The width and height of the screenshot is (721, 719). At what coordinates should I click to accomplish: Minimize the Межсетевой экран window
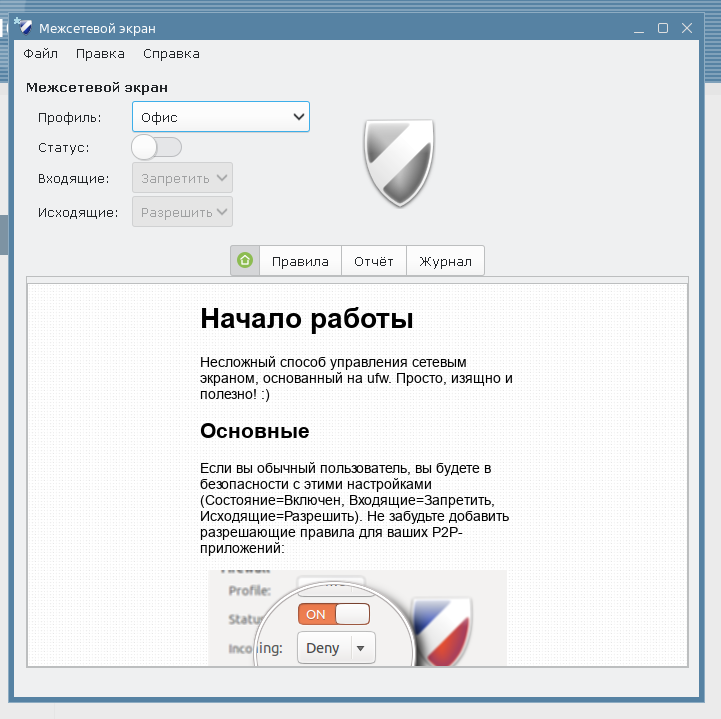click(639, 29)
